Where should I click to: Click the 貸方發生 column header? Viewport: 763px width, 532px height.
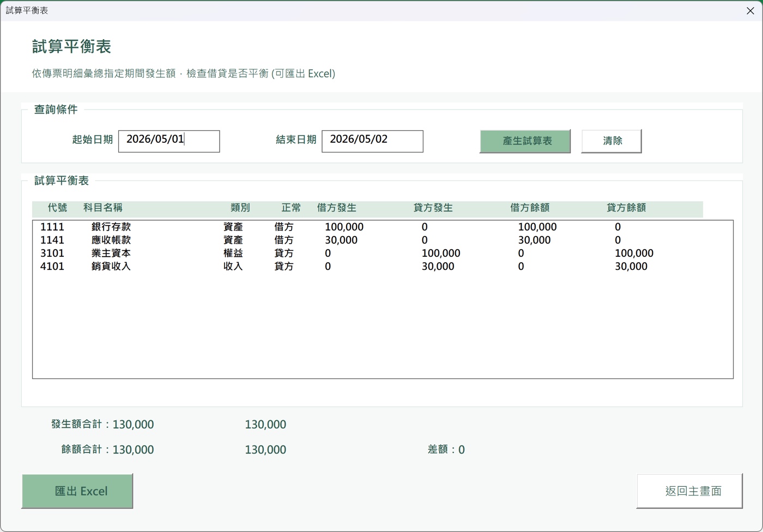[433, 208]
